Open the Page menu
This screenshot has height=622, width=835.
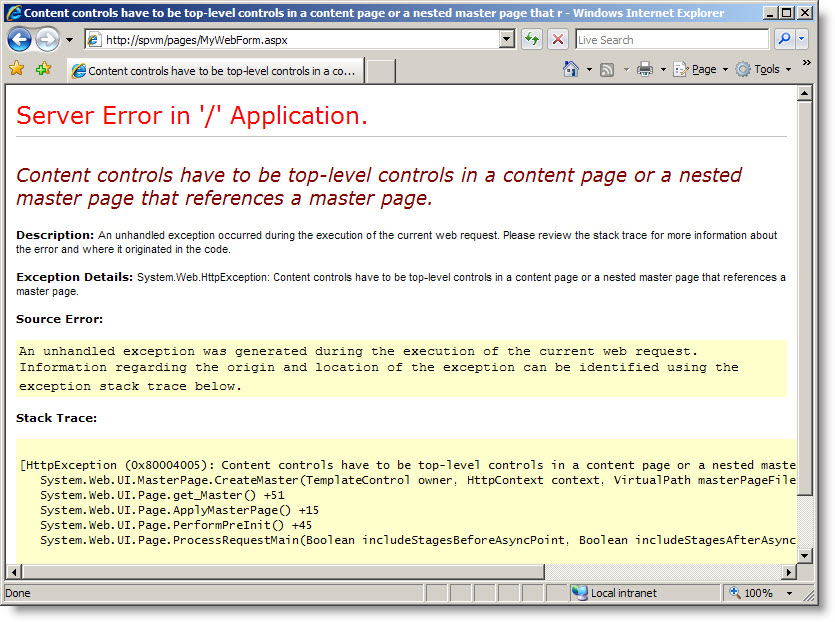click(703, 69)
